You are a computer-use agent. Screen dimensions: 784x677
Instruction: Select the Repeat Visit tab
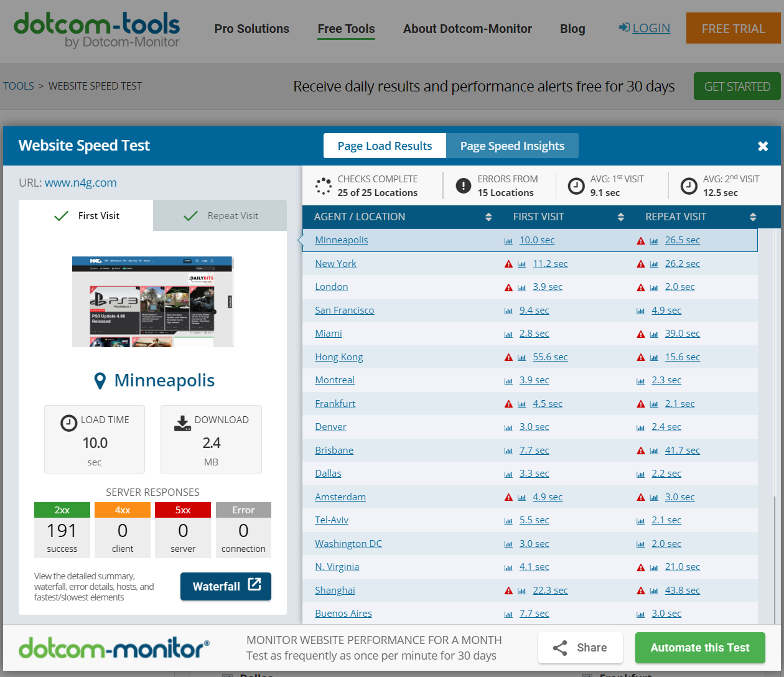(220, 215)
